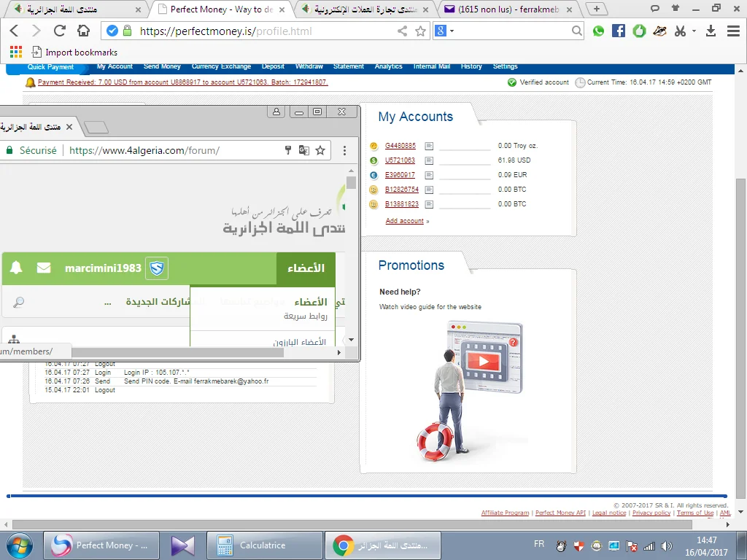The width and height of the screenshot is (747, 560).
Task: Click the blue shield icon beside marcimini1983
Action: click(157, 268)
